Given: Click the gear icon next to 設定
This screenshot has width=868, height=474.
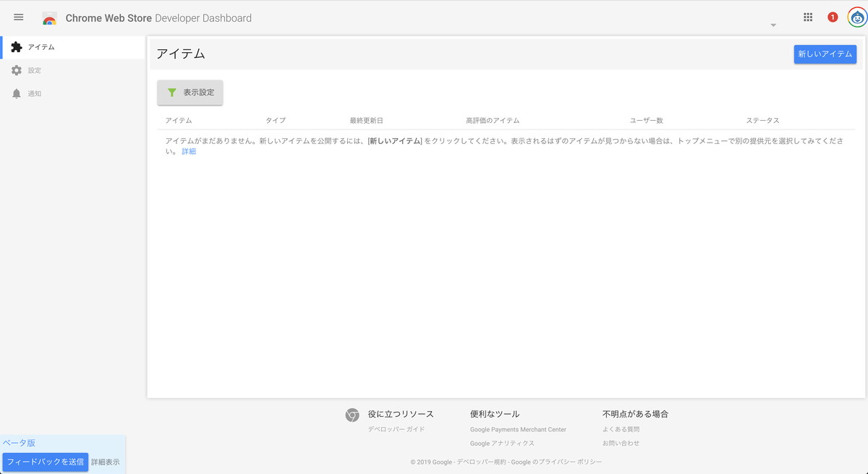Looking at the screenshot, I should coord(16,69).
